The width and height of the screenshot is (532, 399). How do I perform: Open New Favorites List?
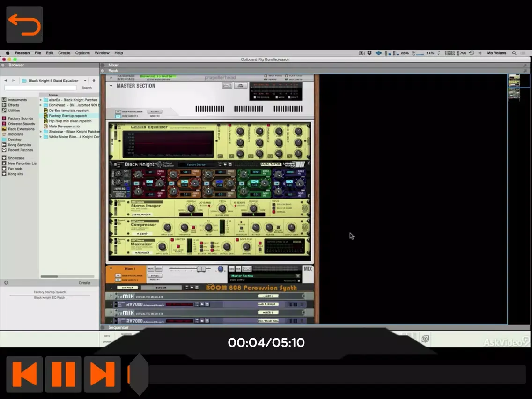tap(23, 163)
